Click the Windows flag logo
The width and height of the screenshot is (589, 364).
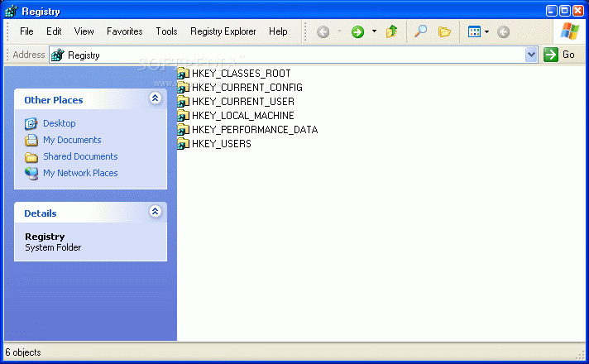[x=569, y=31]
